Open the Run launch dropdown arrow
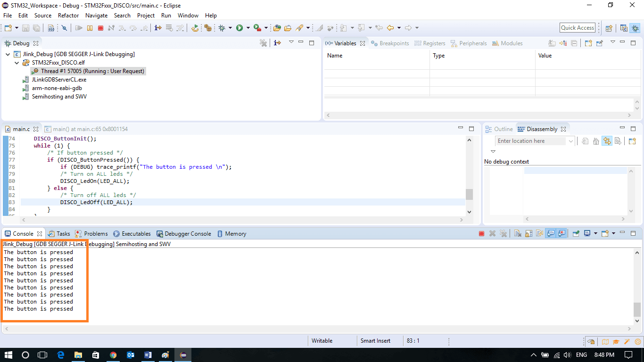The image size is (644, 362). [x=248, y=28]
